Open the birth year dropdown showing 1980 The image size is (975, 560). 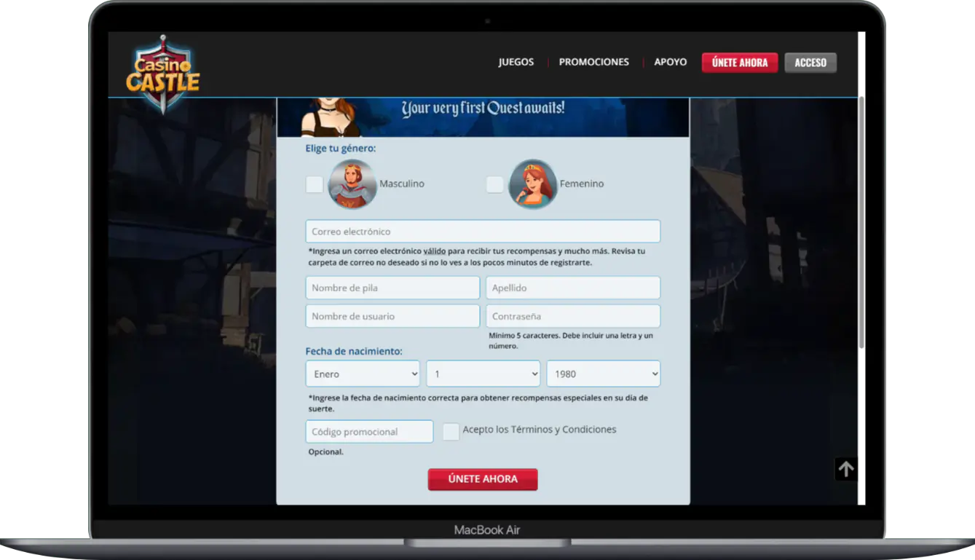click(x=603, y=374)
